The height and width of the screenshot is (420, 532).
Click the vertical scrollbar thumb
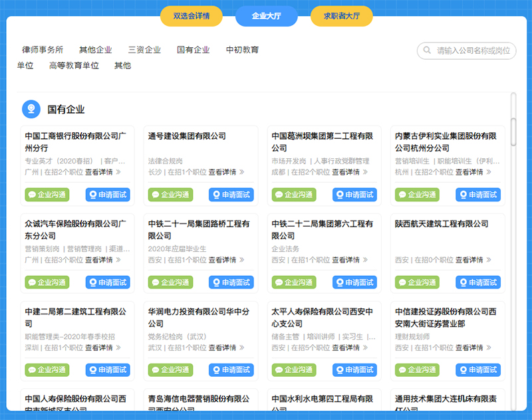coord(513,132)
